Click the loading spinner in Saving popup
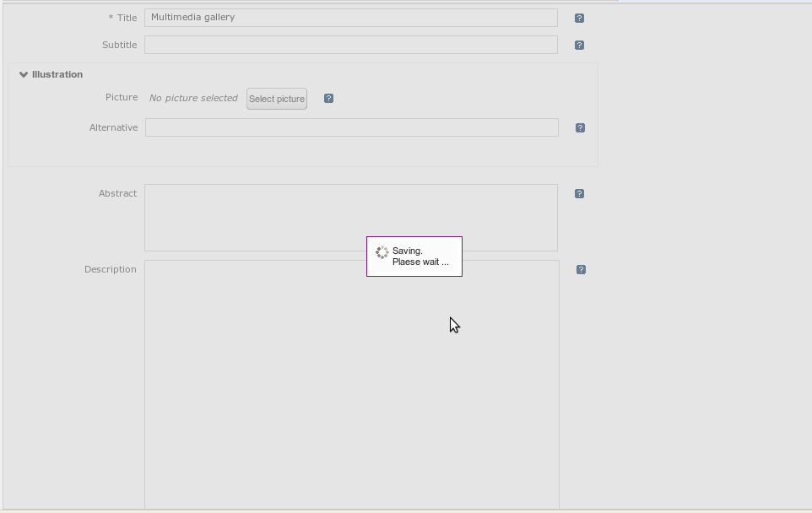812x513 pixels. [x=382, y=252]
